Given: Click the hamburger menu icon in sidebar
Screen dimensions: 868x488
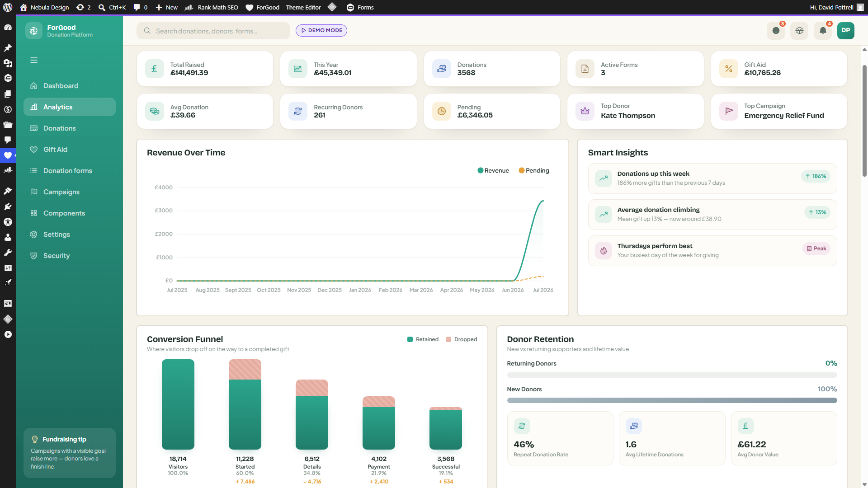Looking at the screenshot, I should [x=34, y=60].
